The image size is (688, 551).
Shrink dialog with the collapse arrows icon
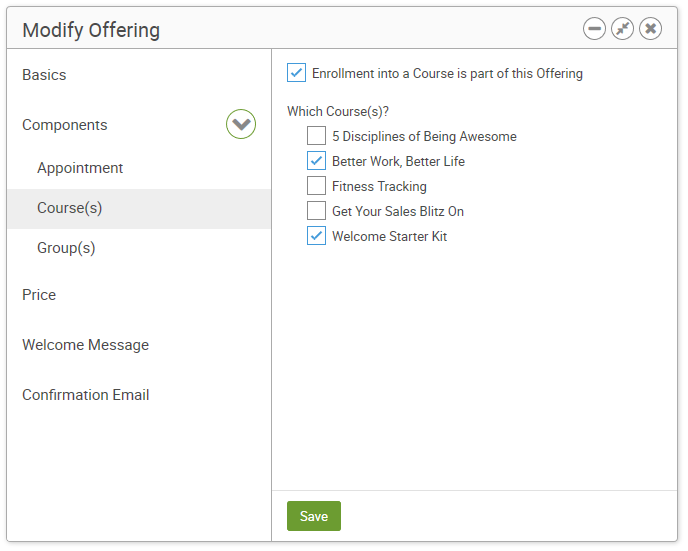click(622, 29)
